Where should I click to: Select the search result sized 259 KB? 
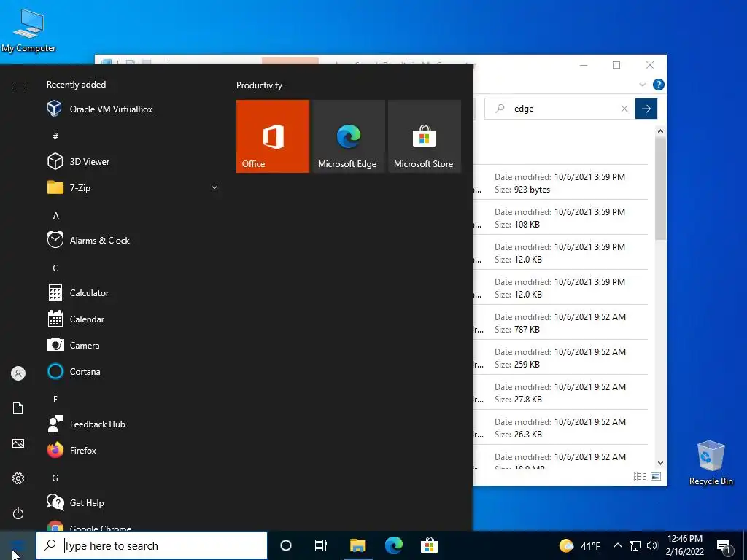point(560,357)
